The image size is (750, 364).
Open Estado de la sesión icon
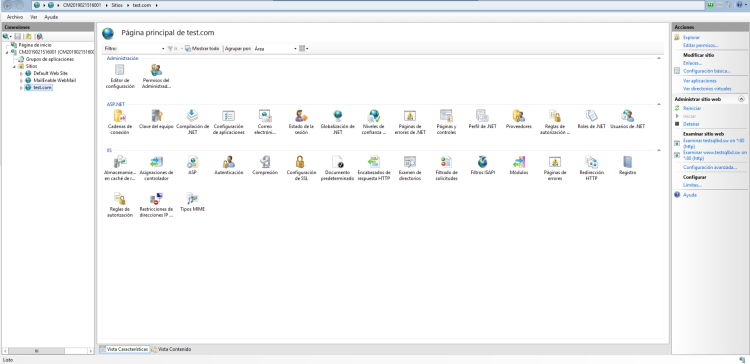(301, 122)
